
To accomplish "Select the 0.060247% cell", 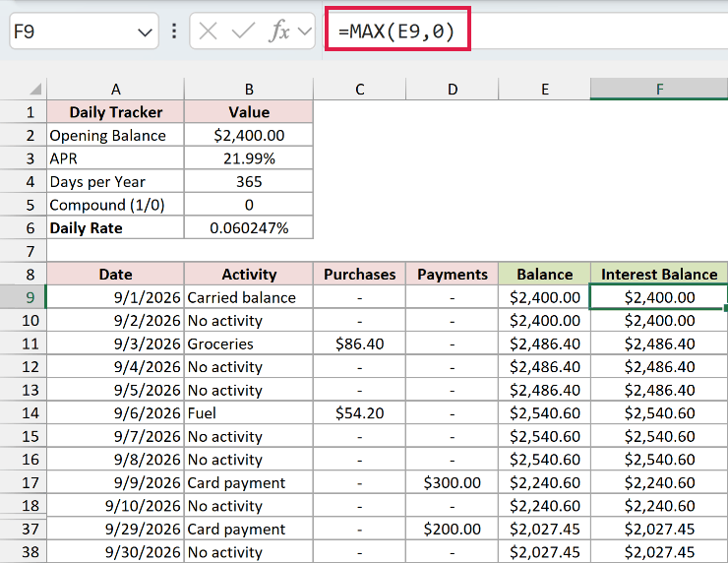I will [249, 228].
